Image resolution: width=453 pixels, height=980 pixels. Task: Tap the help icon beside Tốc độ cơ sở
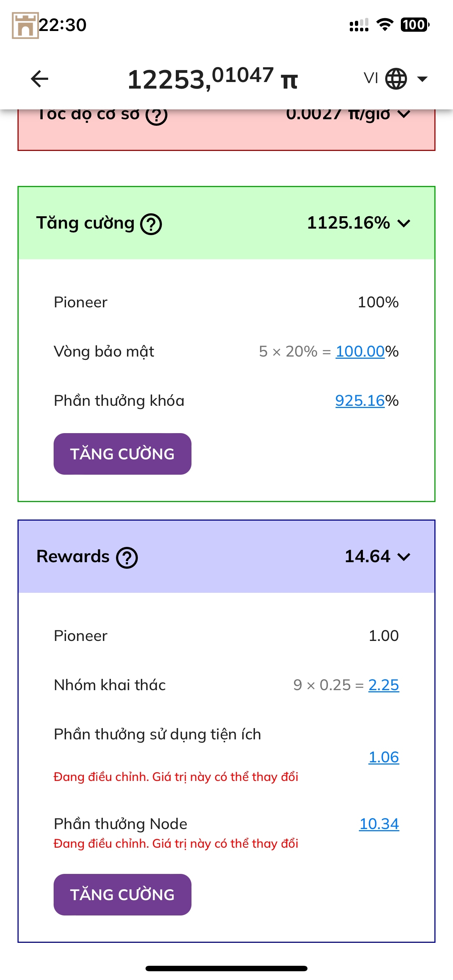[x=156, y=115]
